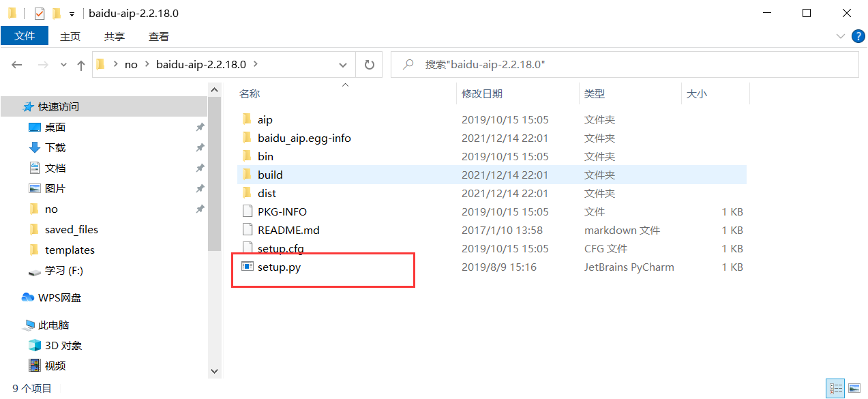Open 学习 (F:) drive in navigation pane
The width and height of the screenshot is (868, 399).
click(64, 271)
